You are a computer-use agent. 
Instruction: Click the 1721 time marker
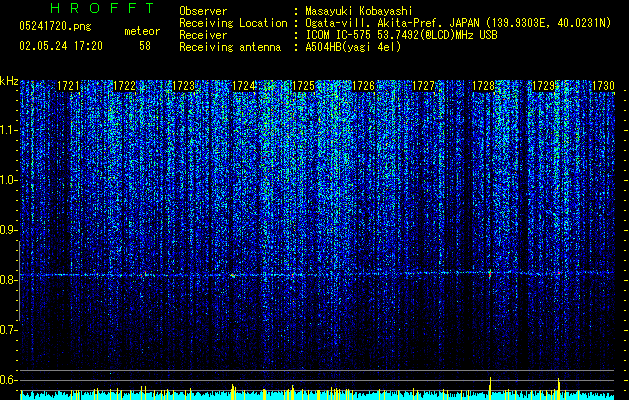68,86
